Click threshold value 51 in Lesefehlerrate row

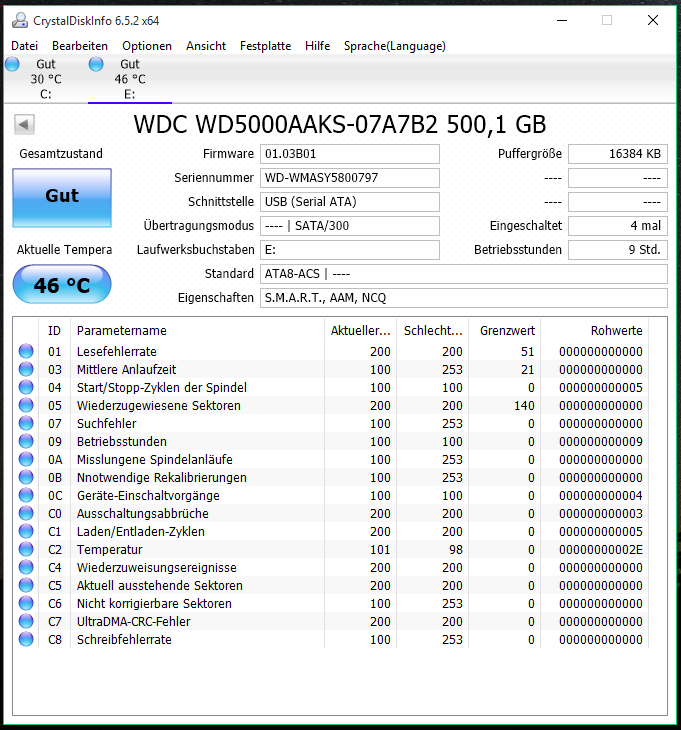[527, 352]
